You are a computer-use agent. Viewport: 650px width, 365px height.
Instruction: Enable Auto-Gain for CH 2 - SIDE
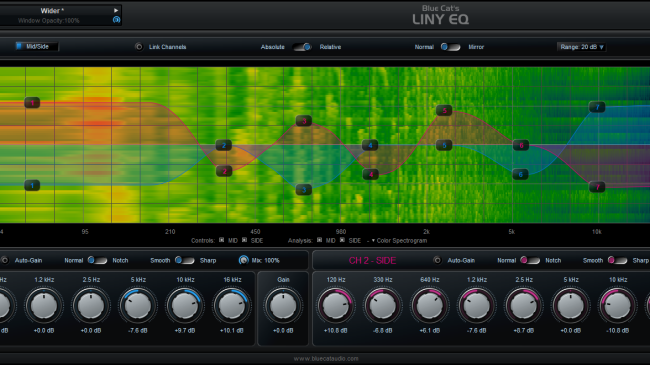tap(437, 260)
